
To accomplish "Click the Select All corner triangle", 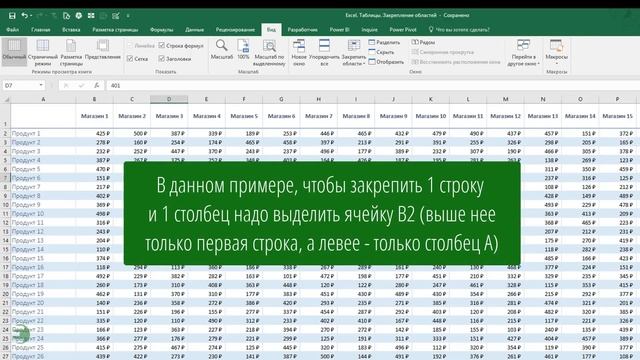I will click(7, 99).
